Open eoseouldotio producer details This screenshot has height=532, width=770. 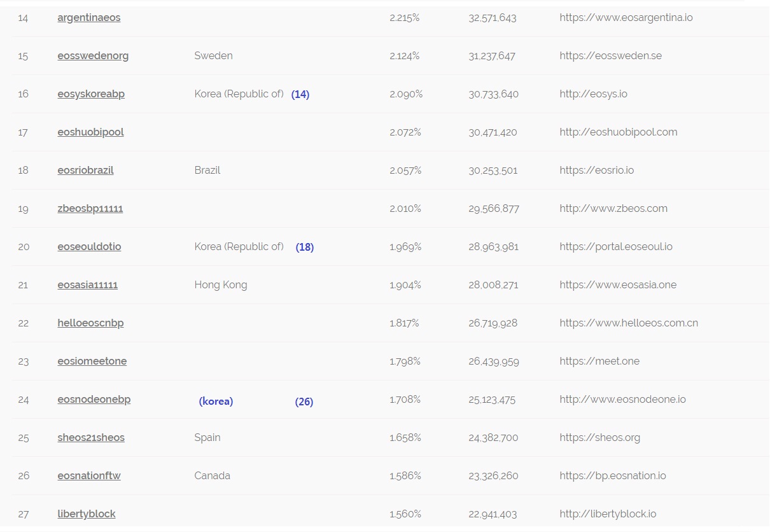click(89, 247)
